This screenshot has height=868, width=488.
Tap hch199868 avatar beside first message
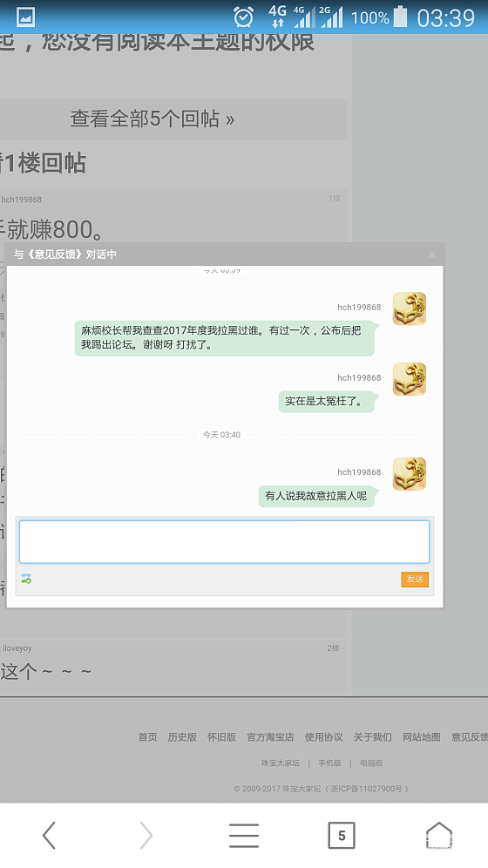(410, 309)
